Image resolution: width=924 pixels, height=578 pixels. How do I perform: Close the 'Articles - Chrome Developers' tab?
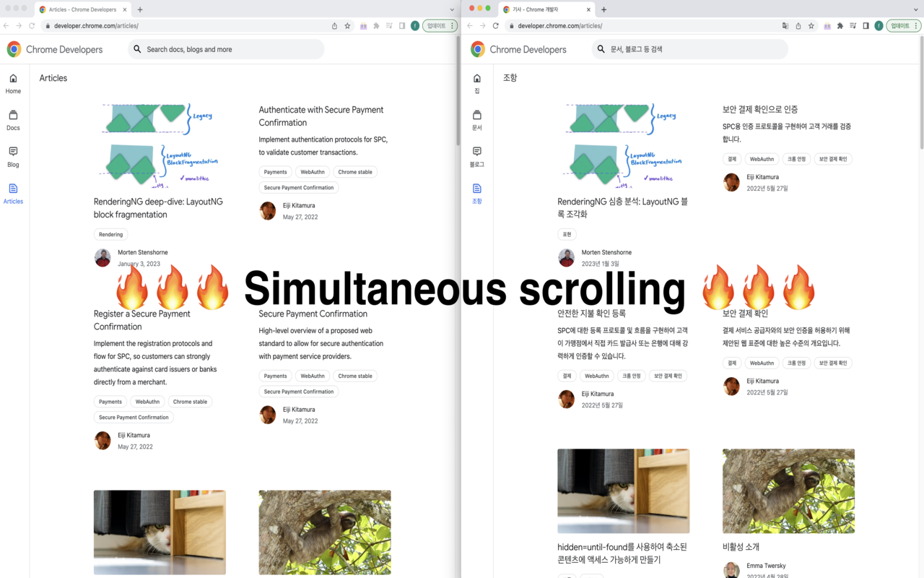[x=125, y=9]
